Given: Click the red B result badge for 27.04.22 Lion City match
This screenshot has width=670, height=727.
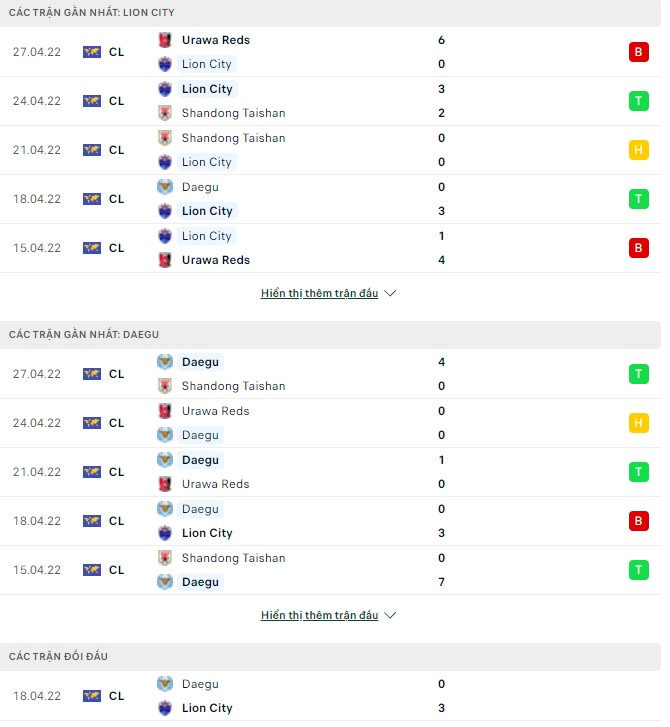Looking at the screenshot, I should coord(639,52).
